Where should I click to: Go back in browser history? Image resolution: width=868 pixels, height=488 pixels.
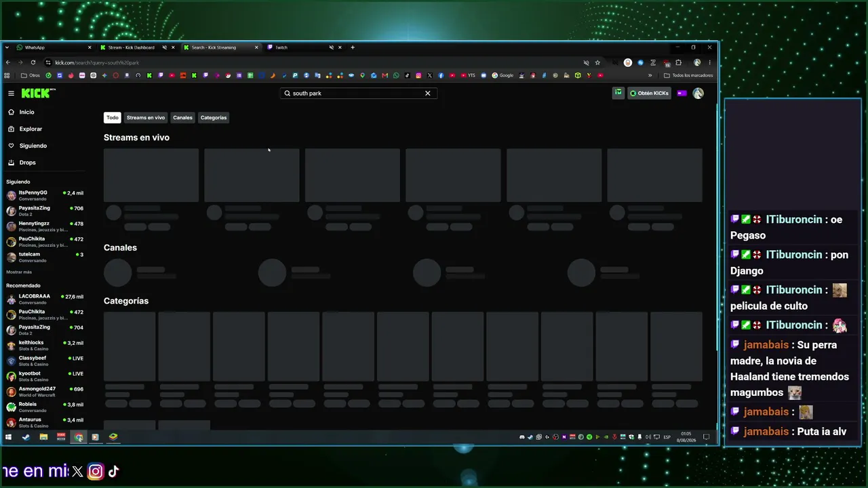coord(8,62)
